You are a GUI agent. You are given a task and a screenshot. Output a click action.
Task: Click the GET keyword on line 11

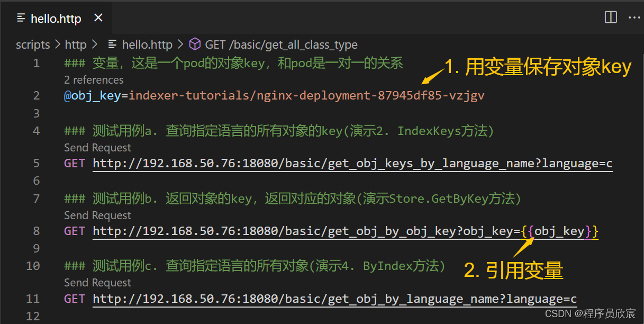coord(75,299)
